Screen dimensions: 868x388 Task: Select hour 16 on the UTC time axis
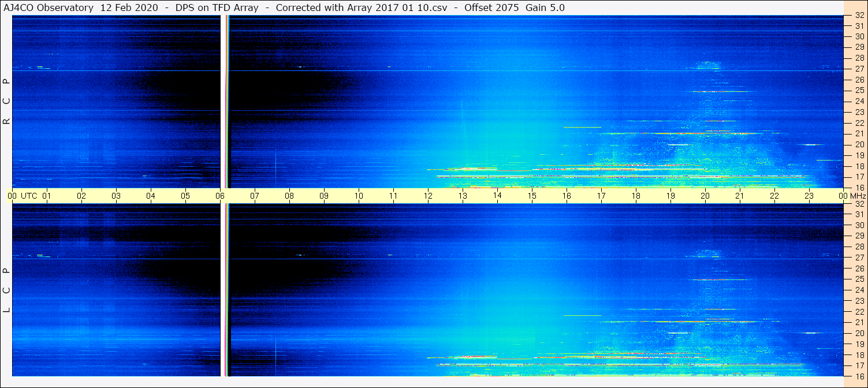pos(567,196)
